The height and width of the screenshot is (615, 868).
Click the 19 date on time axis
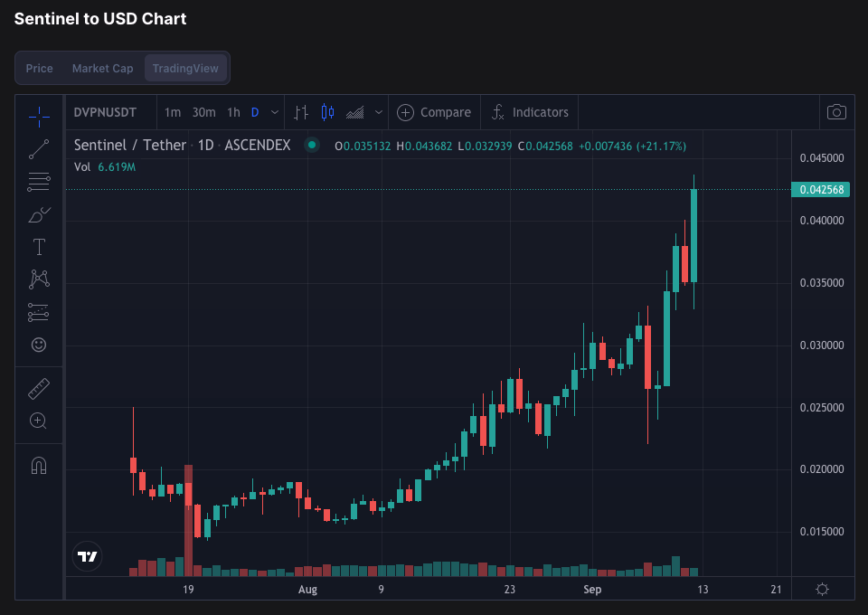[x=188, y=590]
